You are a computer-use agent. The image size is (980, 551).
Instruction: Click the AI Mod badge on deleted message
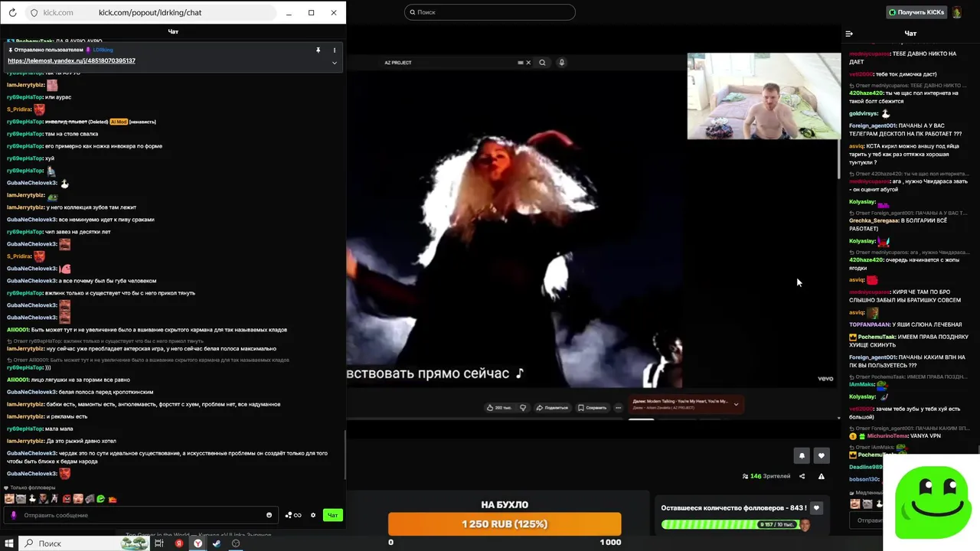tap(118, 122)
